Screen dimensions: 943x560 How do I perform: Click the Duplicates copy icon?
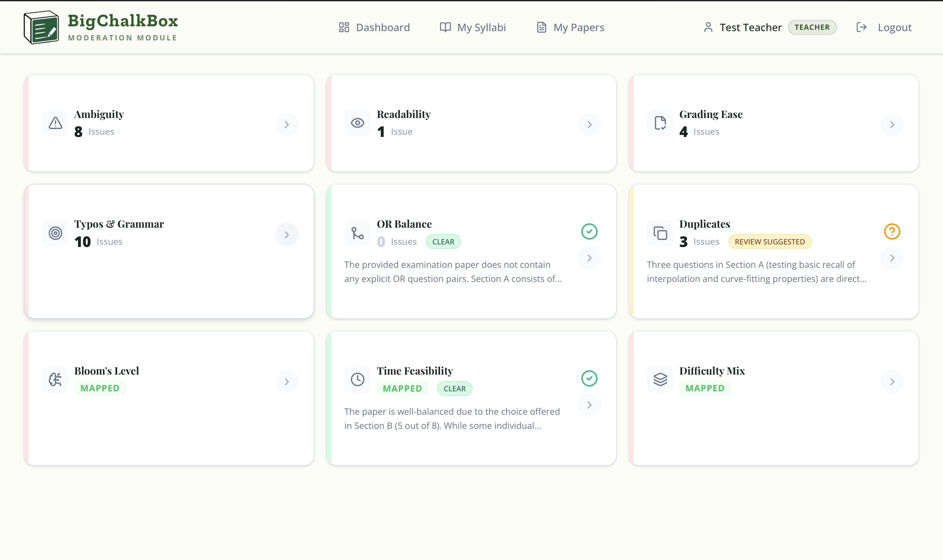[660, 233]
